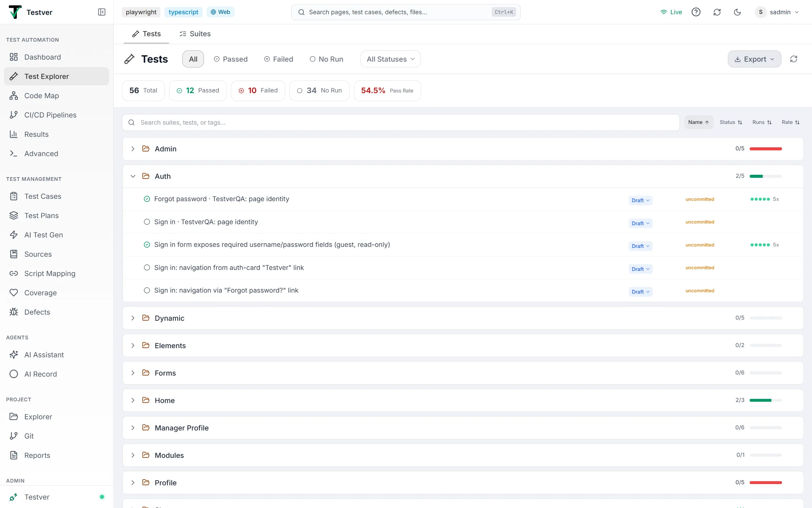The image size is (812, 508).
Task: Click the Web platform badge
Action: [x=220, y=12]
